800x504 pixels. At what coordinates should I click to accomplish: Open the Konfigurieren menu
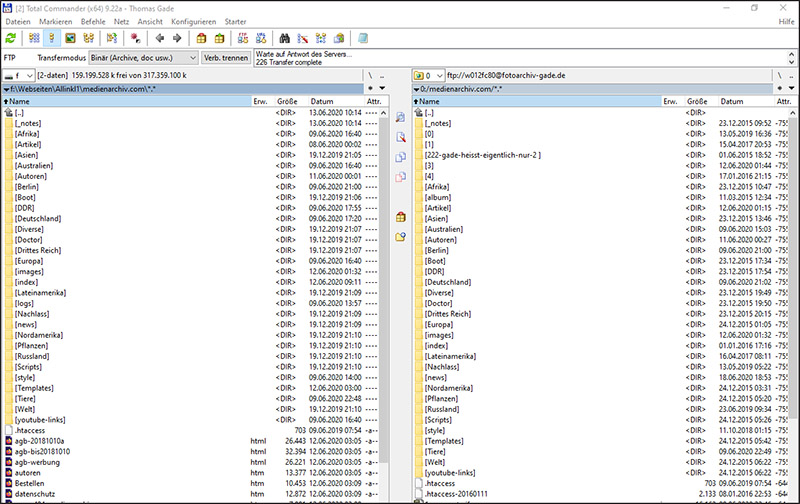[192, 21]
